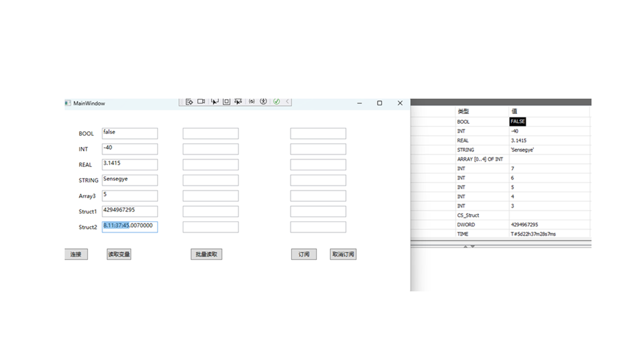Select the highlighted FALSE value cell
The width and height of the screenshot is (644, 362).
518,122
